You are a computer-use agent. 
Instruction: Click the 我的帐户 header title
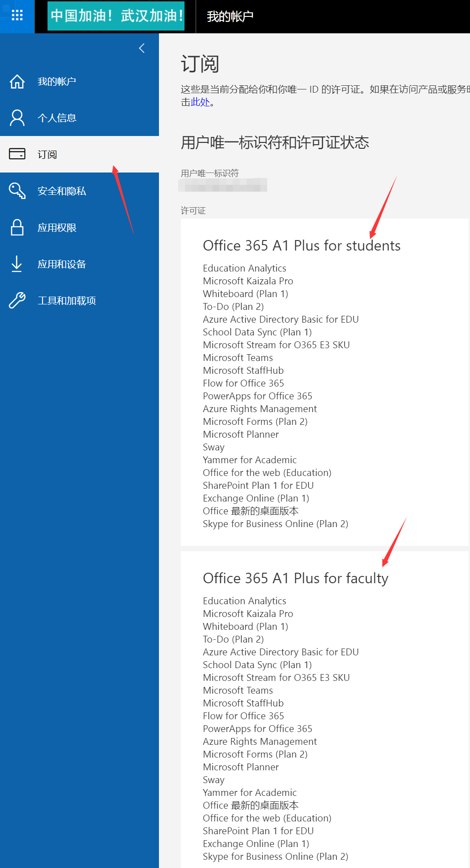point(230,16)
